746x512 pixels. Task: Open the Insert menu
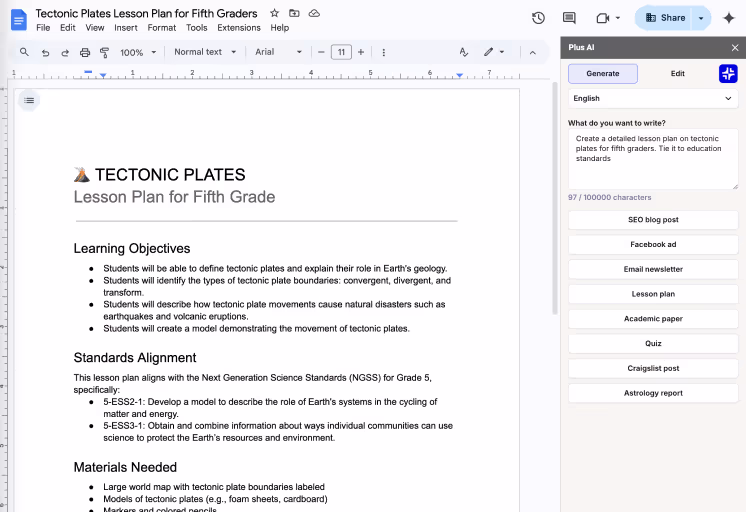tap(126, 28)
